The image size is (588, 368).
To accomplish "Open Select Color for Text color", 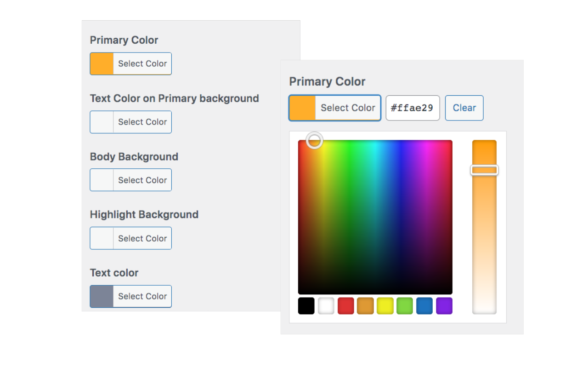I will pyautogui.click(x=131, y=296).
